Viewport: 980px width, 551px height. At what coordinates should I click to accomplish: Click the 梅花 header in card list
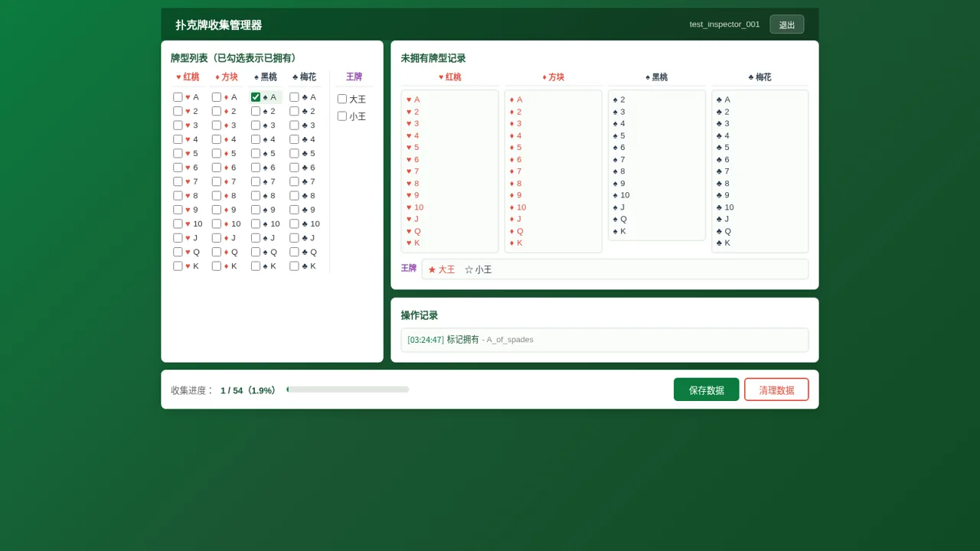[304, 77]
